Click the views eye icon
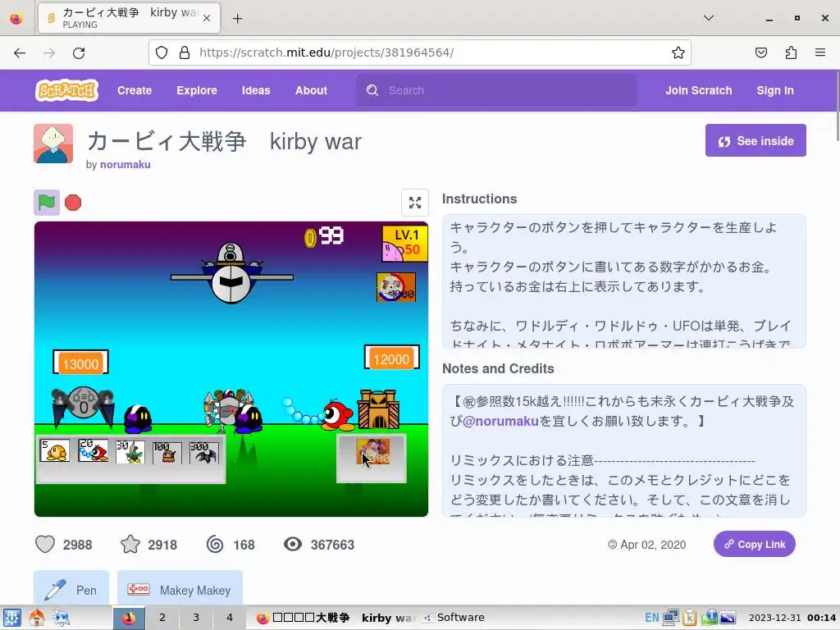The image size is (840, 630). click(293, 545)
